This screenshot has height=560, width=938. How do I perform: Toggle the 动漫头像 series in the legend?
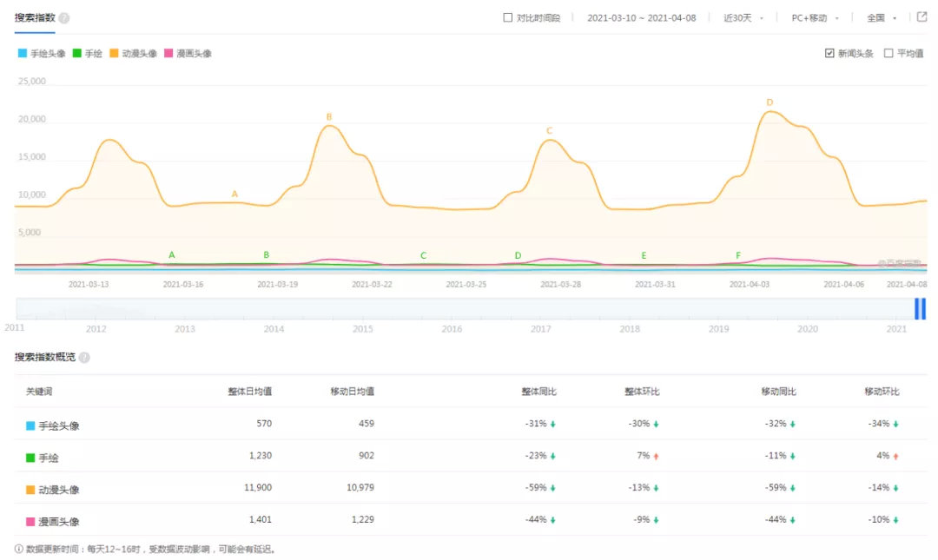pos(133,54)
